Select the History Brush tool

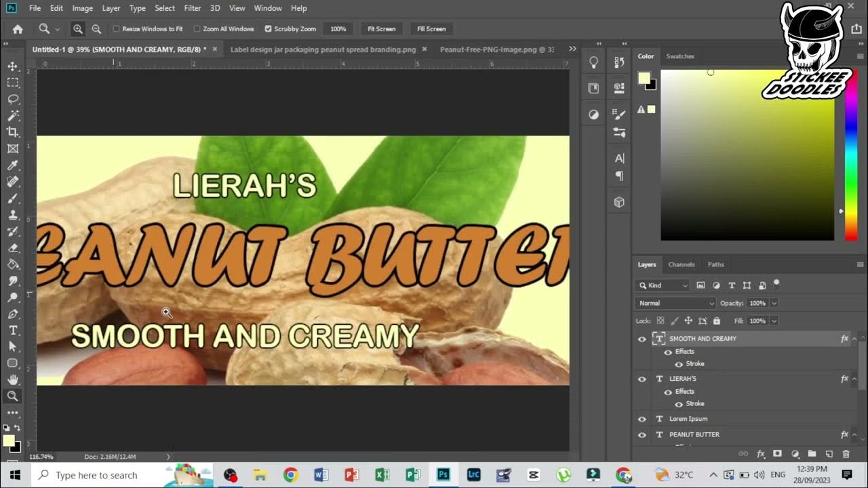[13, 231]
